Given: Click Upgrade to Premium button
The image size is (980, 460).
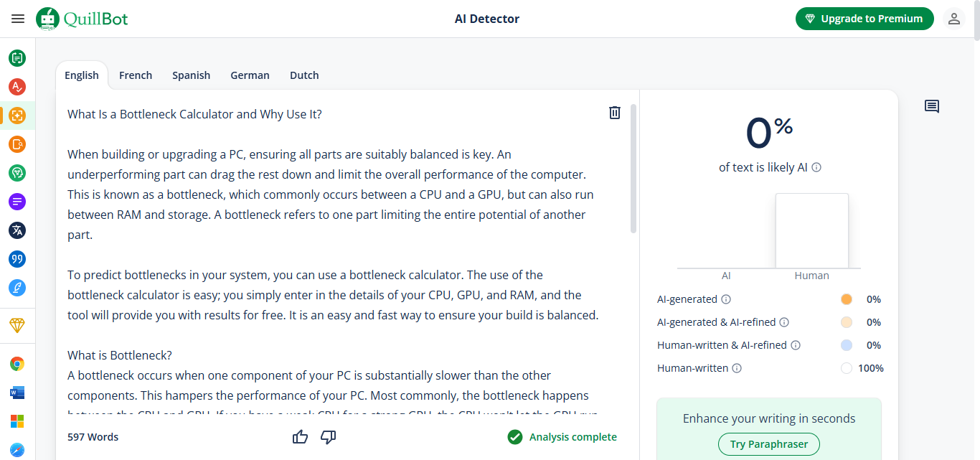Looking at the screenshot, I should pyautogui.click(x=864, y=19).
